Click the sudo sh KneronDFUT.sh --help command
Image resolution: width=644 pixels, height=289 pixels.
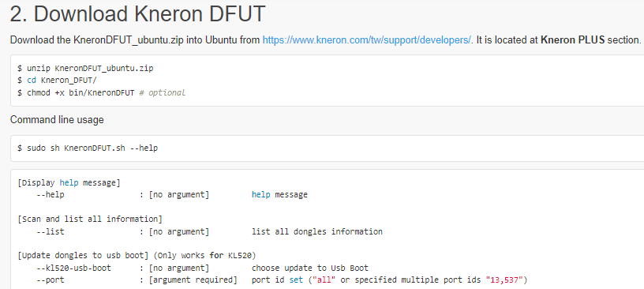88,148
